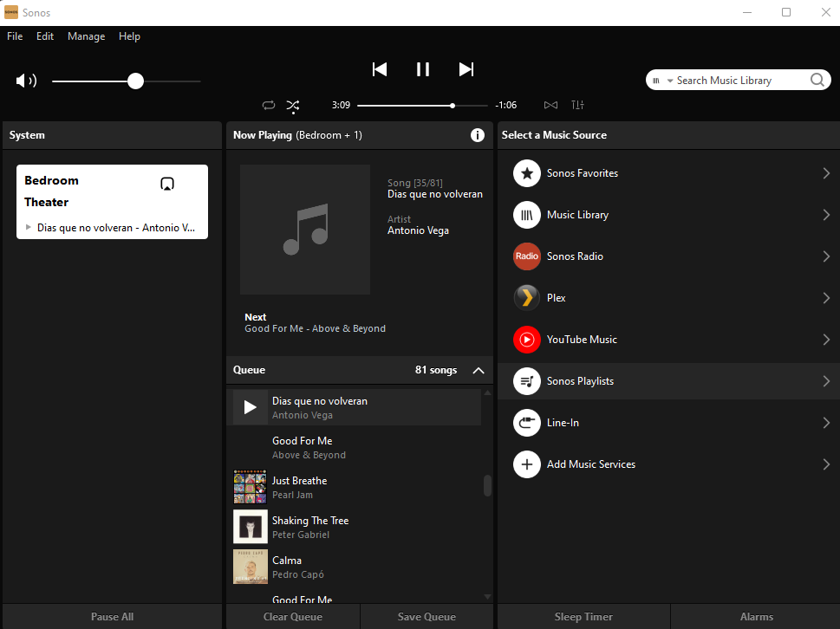Skip to the next track
Screen dimensions: 840x629
pos(466,69)
